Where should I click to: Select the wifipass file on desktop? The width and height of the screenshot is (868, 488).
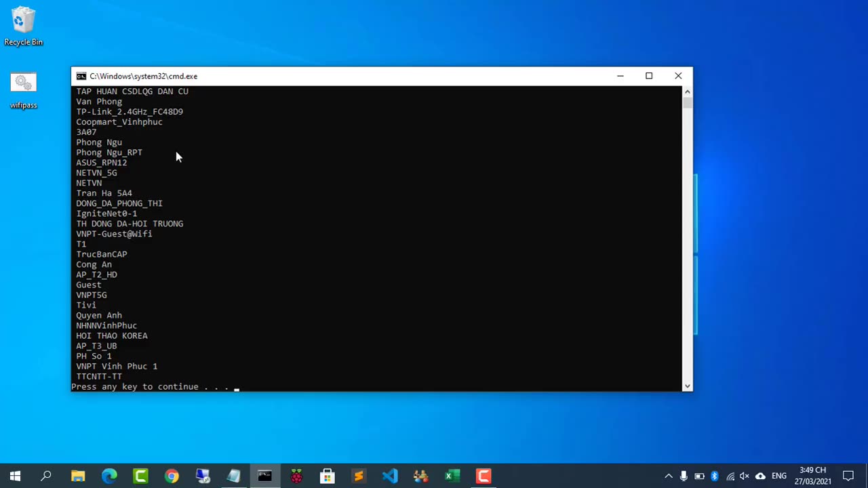[23, 91]
